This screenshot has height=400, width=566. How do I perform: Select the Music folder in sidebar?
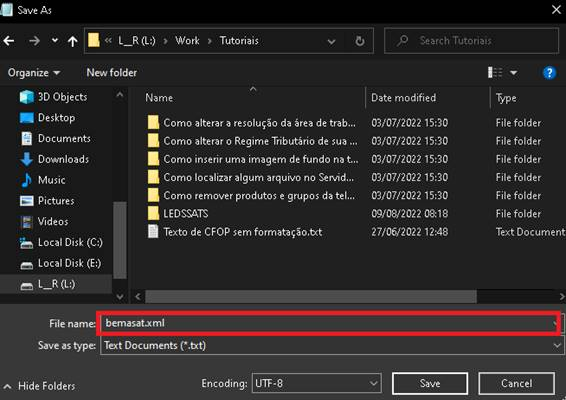point(43,180)
